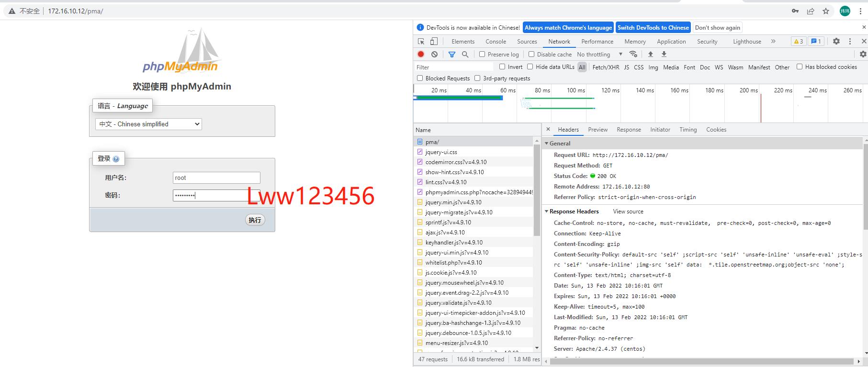Open Chrome three-dot menu
Screen dimensions: 868x367
click(861, 11)
